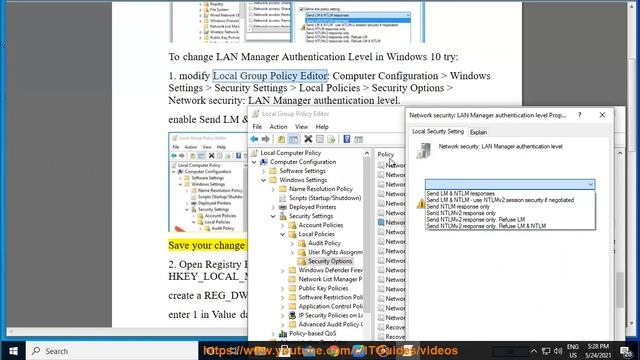Collapse the Security Settings node arrow

pyautogui.click(x=273, y=216)
